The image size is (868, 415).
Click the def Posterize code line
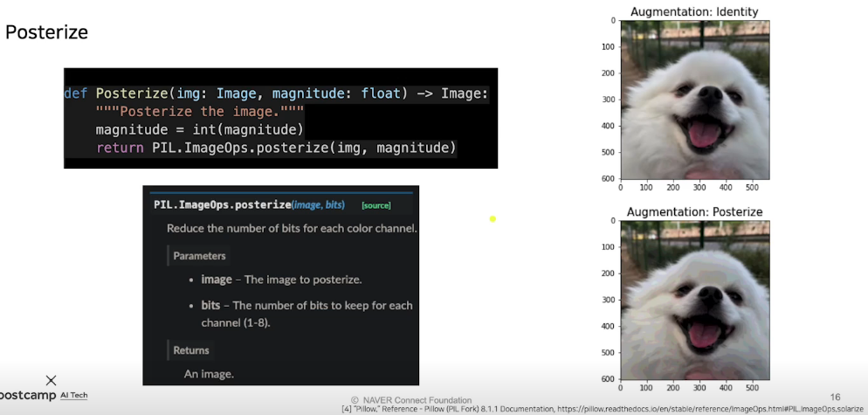(276, 93)
